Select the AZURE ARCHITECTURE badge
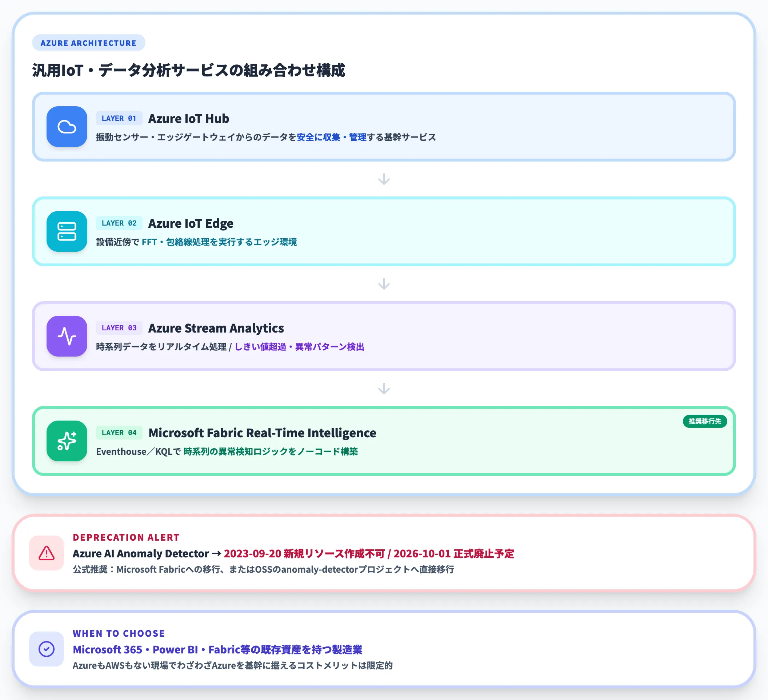The height and width of the screenshot is (700, 768). 88,43
